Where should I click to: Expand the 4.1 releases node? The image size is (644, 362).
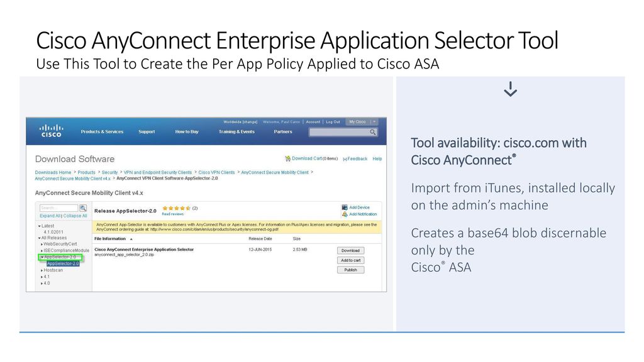click(x=42, y=277)
